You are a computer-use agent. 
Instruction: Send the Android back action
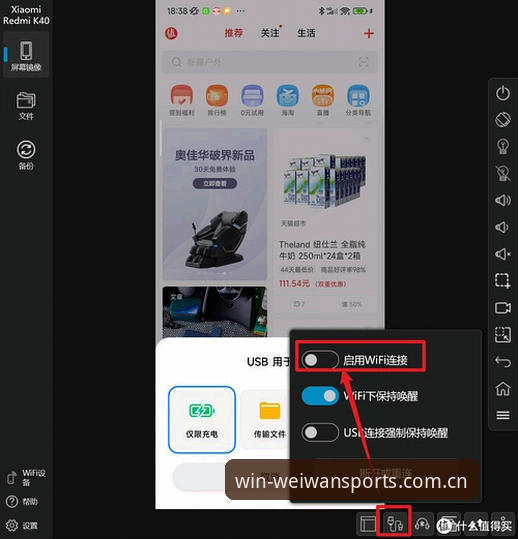coord(503,362)
